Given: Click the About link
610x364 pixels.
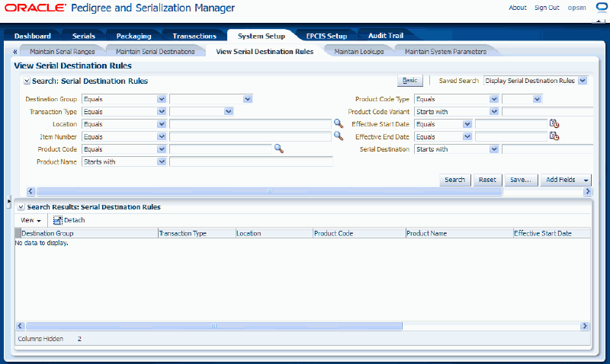Looking at the screenshot, I should click(518, 8).
